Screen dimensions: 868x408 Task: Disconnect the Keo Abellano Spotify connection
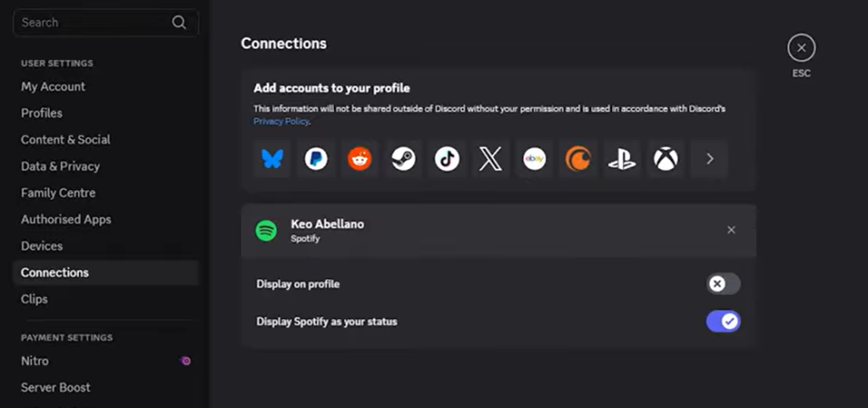click(732, 230)
